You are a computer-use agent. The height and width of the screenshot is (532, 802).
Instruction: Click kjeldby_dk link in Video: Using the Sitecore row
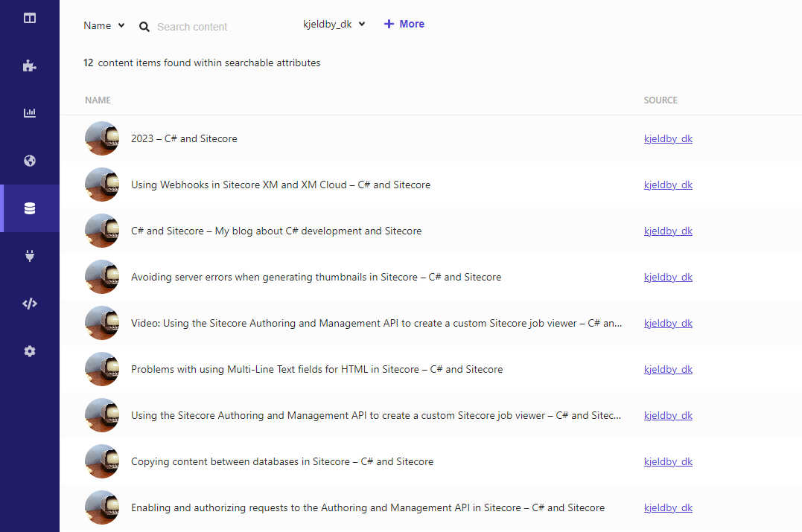[x=668, y=323]
